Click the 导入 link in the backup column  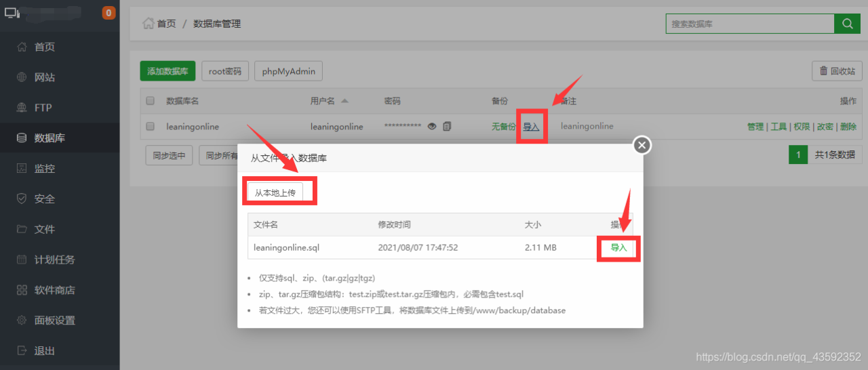click(x=531, y=127)
